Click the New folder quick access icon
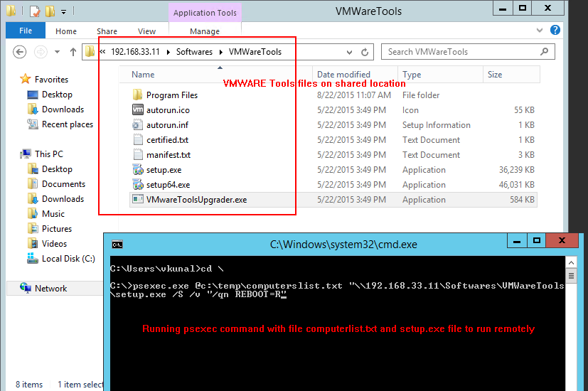The image size is (588, 391). (x=50, y=11)
